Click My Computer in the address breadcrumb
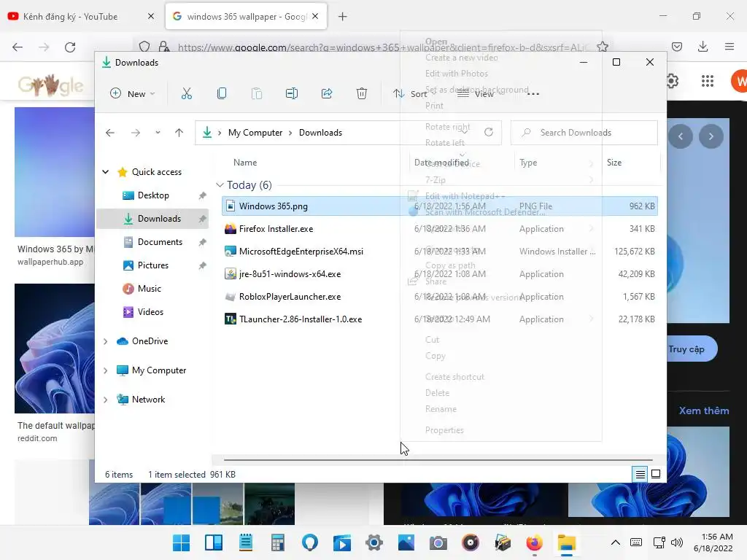The image size is (747, 560). coord(255,133)
